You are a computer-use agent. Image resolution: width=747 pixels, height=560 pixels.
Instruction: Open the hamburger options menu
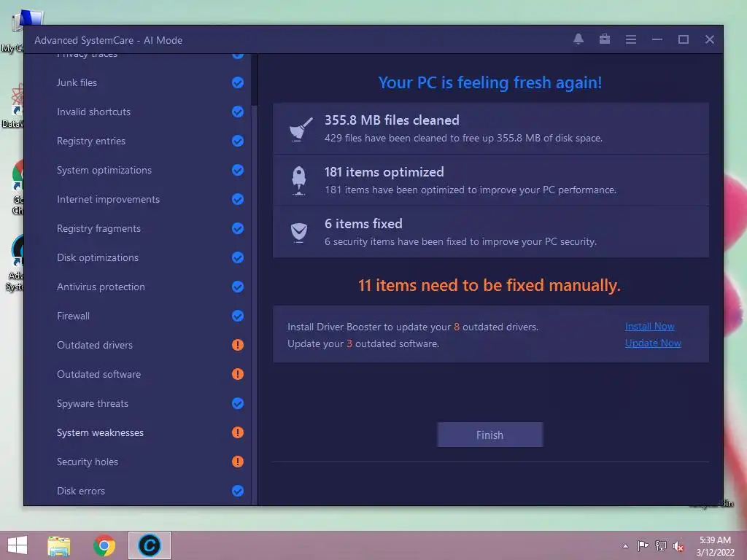pyautogui.click(x=631, y=39)
